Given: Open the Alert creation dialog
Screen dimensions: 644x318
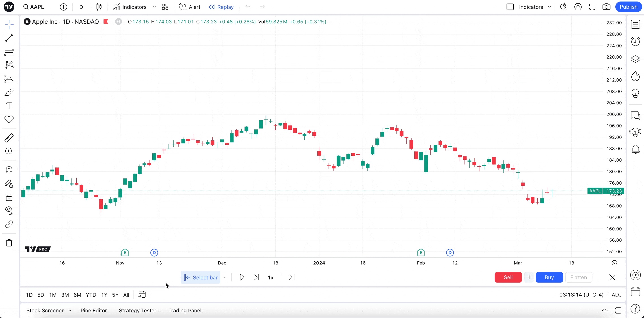Looking at the screenshot, I should tap(190, 7).
